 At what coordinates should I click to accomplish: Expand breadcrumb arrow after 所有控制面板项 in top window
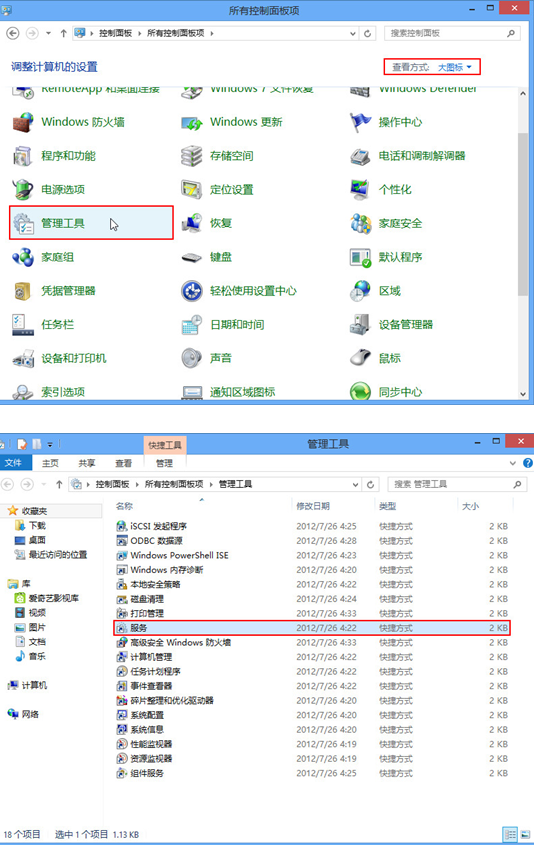click(x=212, y=33)
